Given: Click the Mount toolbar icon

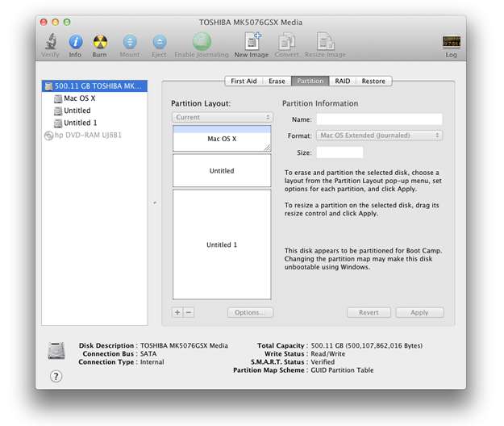Looking at the screenshot, I should click(130, 42).
